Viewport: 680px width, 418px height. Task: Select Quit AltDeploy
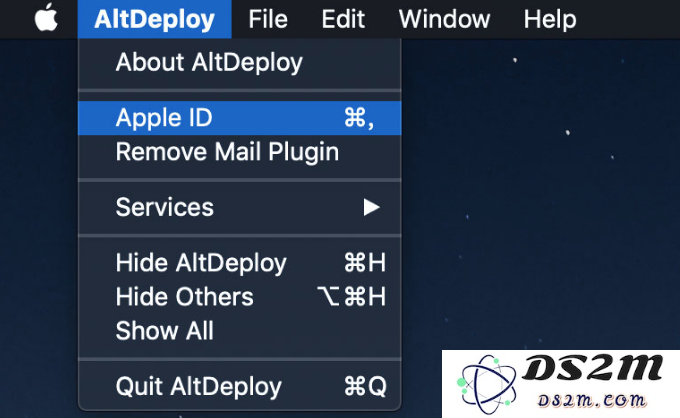(x=239, y=386)
